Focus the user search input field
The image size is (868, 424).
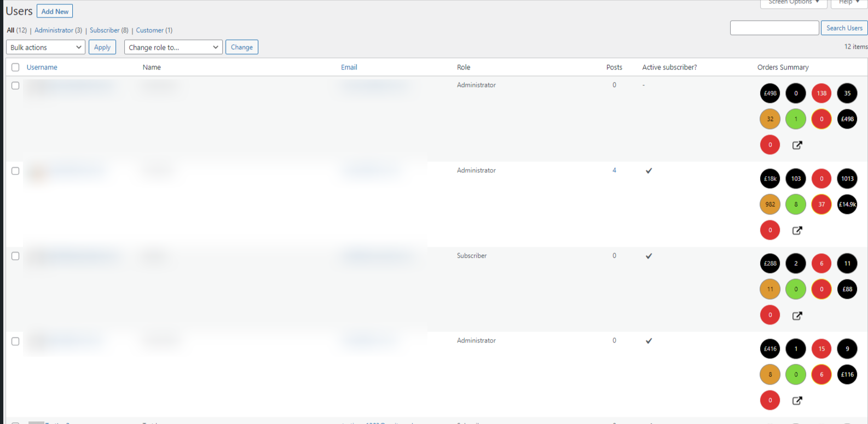pyautogui.click(x=774, y=28)
